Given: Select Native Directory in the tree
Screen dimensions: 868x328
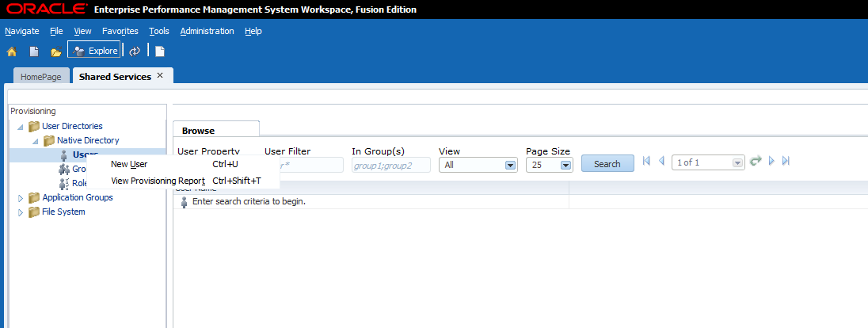Looking at the screenshot, I should [x=88, y=141].
